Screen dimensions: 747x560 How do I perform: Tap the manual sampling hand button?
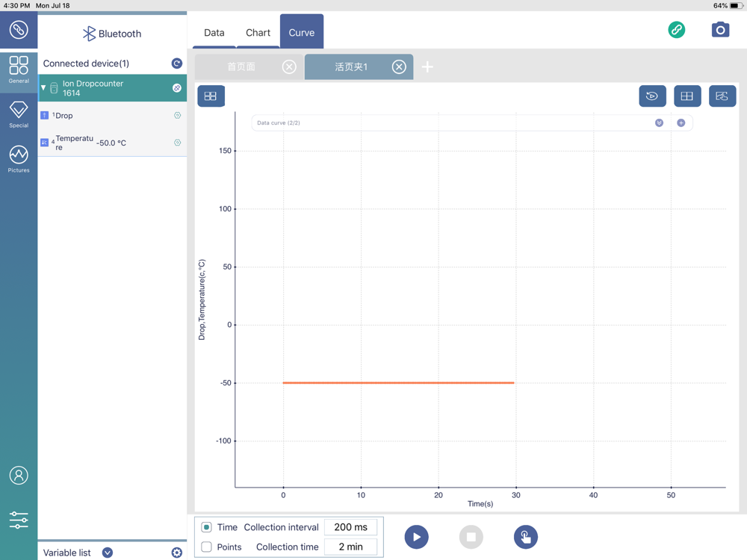pyautogui.click(x=525, y=537)
